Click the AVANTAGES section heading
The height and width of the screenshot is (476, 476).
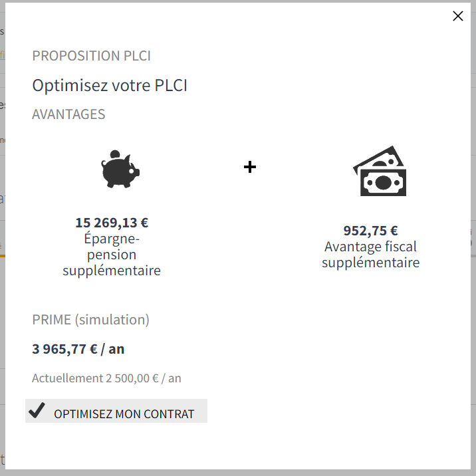68,114
